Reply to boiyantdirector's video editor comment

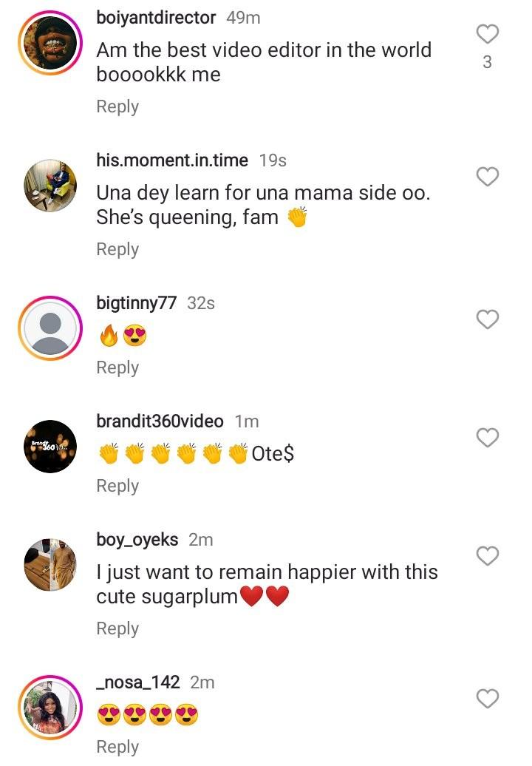pyautogui.click(x=117, y=106)
